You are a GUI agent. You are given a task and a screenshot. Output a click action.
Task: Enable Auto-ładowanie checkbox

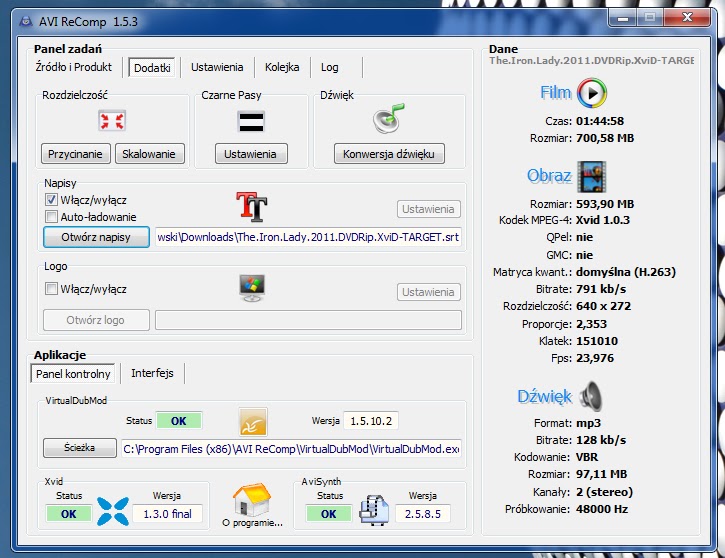[51, 216]
